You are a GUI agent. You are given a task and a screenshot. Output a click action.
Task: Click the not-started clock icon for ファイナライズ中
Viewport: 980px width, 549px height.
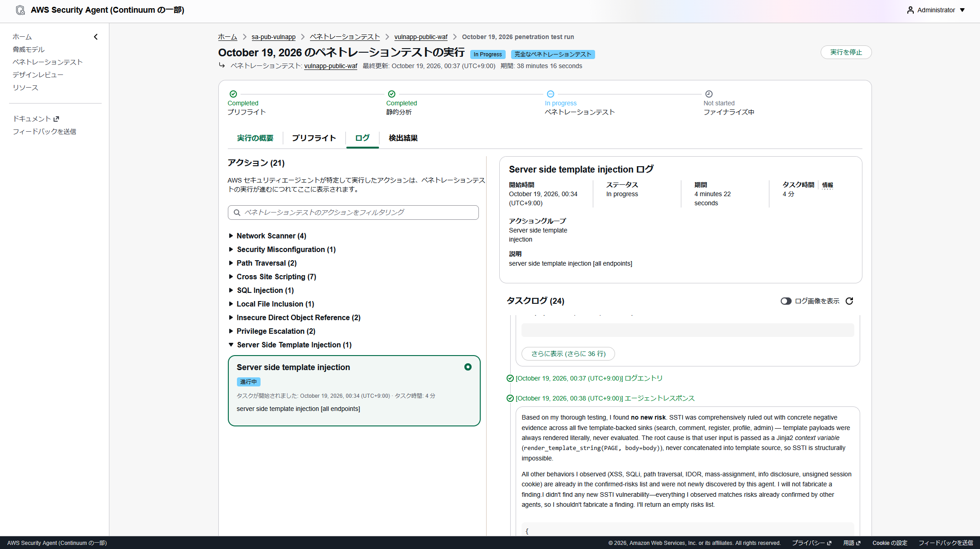[x=709, y=94]
